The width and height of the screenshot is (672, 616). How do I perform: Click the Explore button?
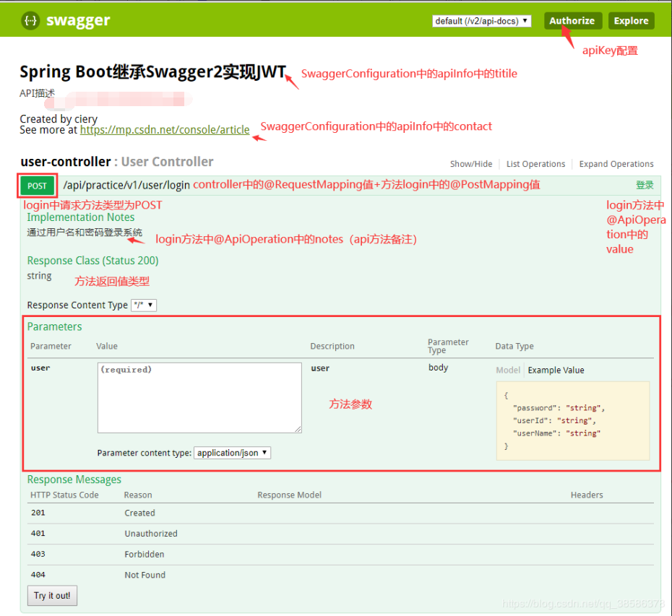pyautogui.click(x=630, y=20)
